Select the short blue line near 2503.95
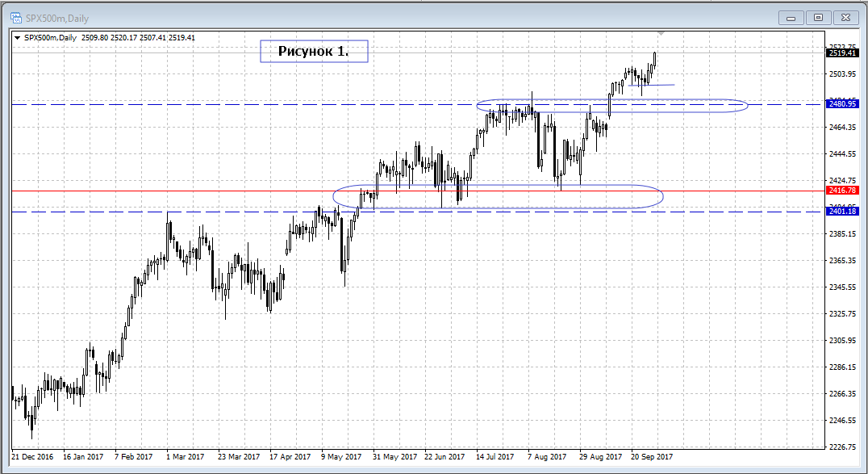868x474 pixels. coord(663,85)
